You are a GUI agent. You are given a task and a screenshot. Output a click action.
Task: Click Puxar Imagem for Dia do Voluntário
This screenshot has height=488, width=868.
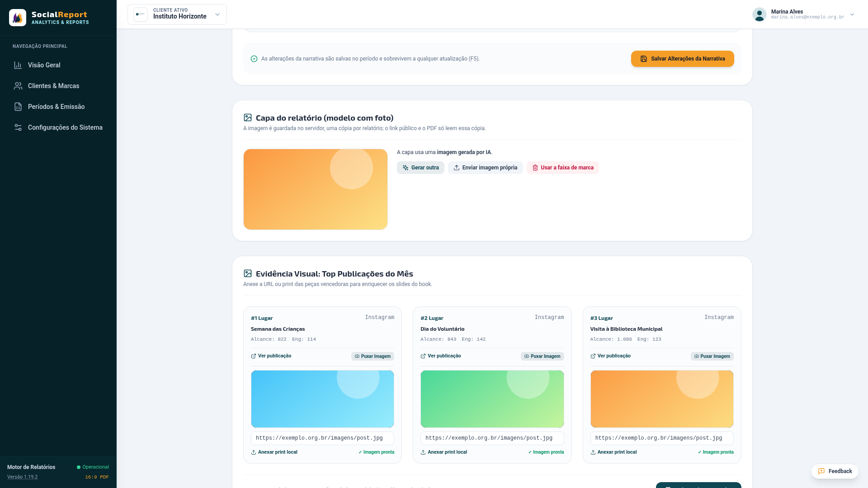tap(542, 357)
